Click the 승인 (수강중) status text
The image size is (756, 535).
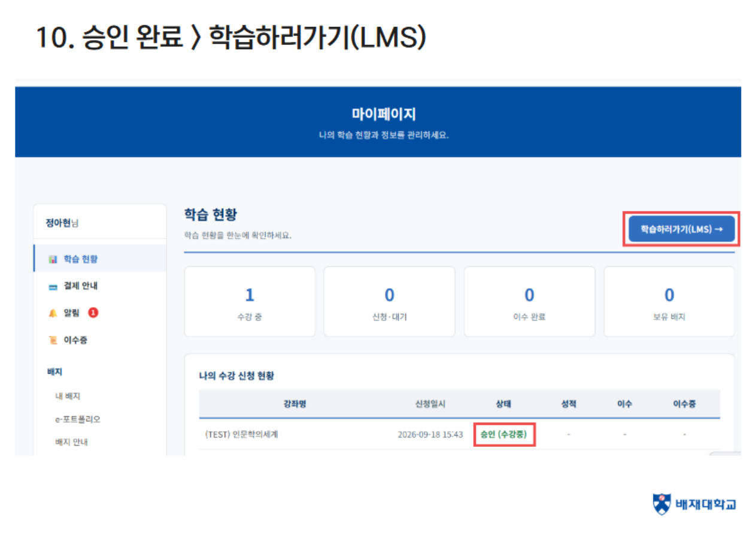(x=503, y=434)
